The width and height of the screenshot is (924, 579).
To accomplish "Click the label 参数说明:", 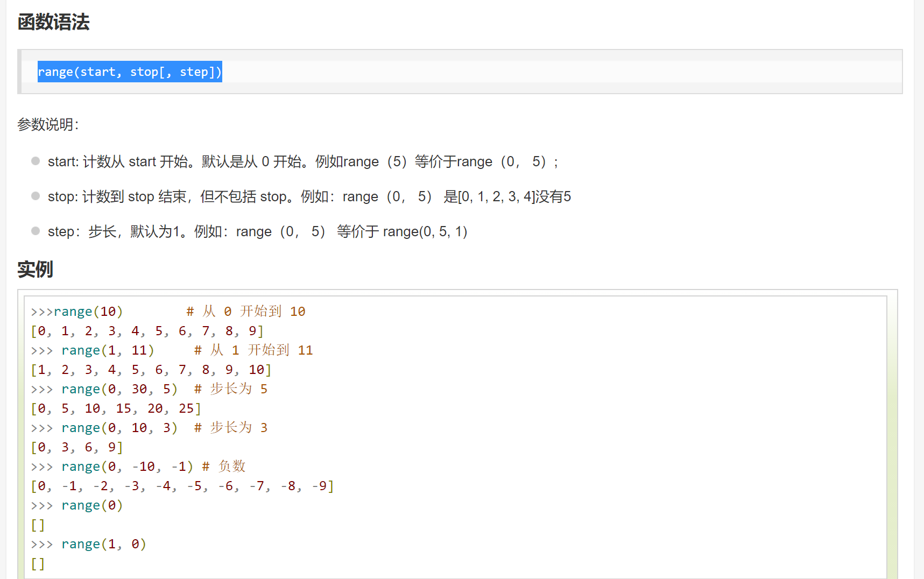I will [x=48, y=124].
